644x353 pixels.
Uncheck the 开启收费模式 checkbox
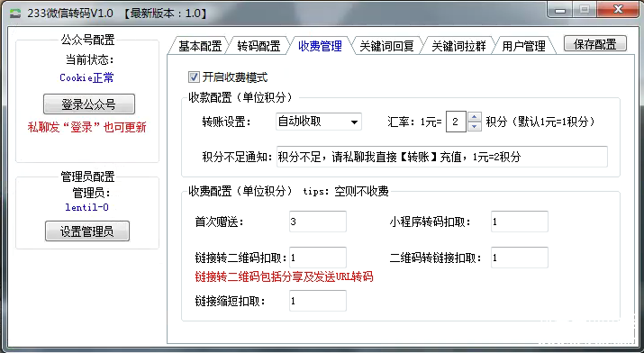pyautogui.click(x=194, y=77)
